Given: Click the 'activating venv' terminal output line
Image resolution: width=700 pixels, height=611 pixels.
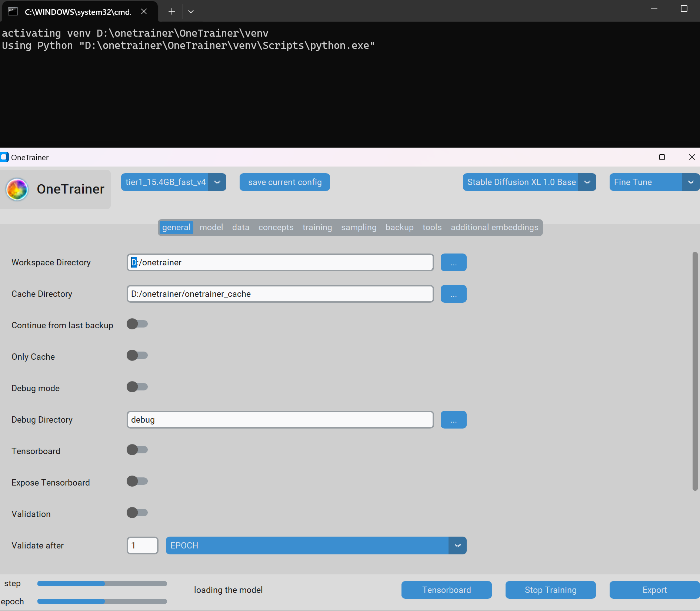Looking at the screenshot, I should tap(135, 33).
